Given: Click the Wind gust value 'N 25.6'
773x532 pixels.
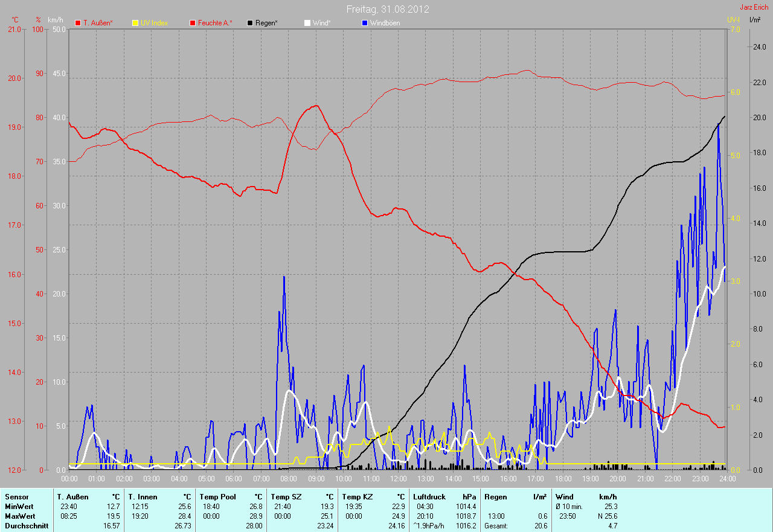Looking at the screenshot, I should point(606,516).
